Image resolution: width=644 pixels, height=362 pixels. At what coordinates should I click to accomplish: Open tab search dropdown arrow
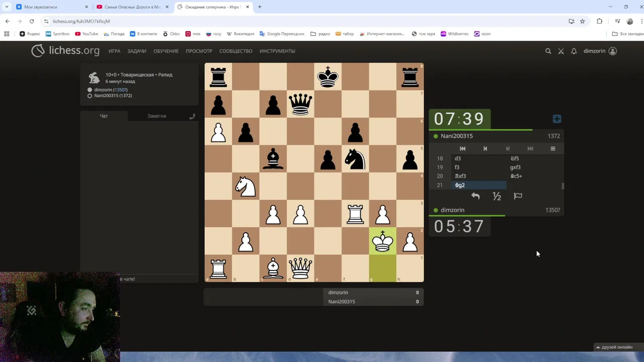7,7
